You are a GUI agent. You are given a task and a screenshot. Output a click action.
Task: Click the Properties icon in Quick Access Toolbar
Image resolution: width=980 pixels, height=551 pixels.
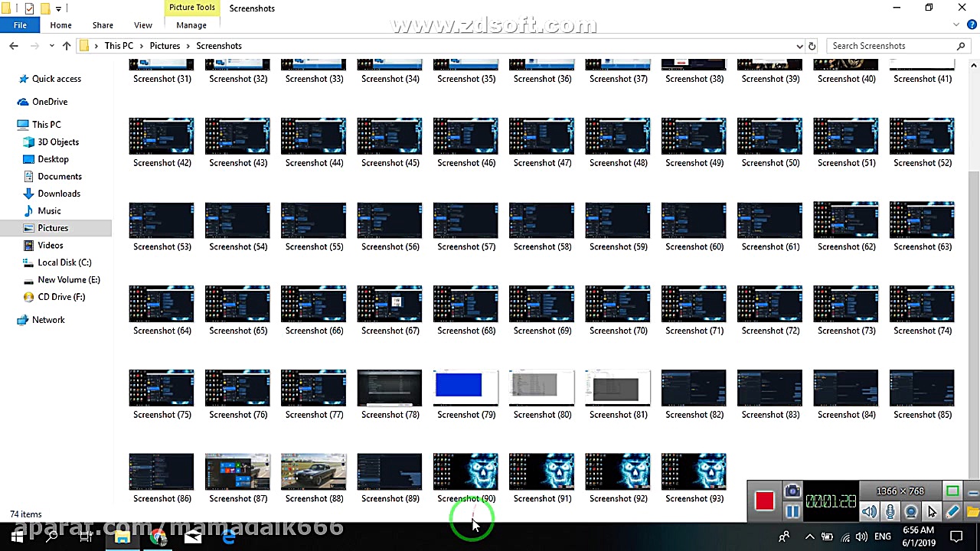pos(29,8)
